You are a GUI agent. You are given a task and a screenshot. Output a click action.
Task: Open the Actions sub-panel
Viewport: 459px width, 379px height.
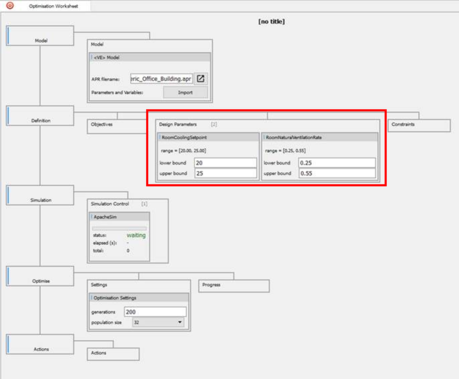(x=113, y=354)
